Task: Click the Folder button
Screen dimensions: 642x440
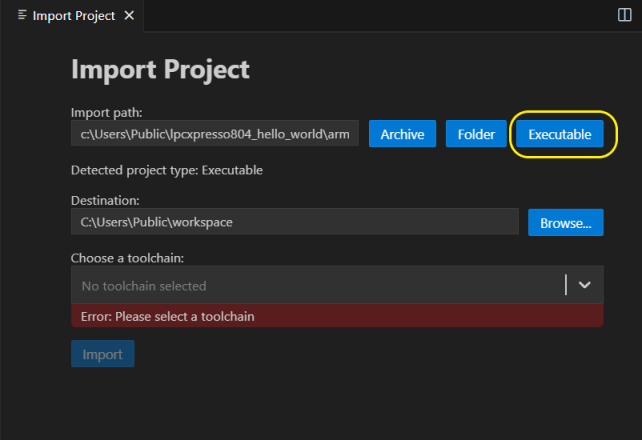Action: tap(476, 134)
